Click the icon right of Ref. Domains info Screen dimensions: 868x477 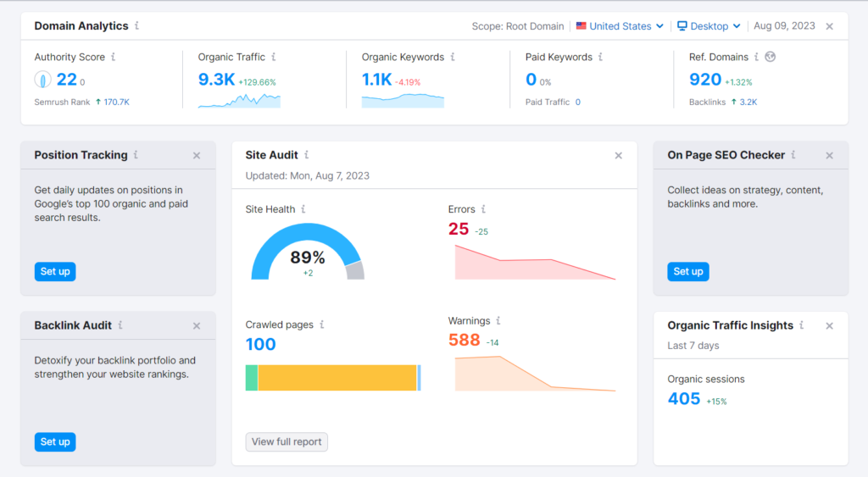[x=770, y=58]
